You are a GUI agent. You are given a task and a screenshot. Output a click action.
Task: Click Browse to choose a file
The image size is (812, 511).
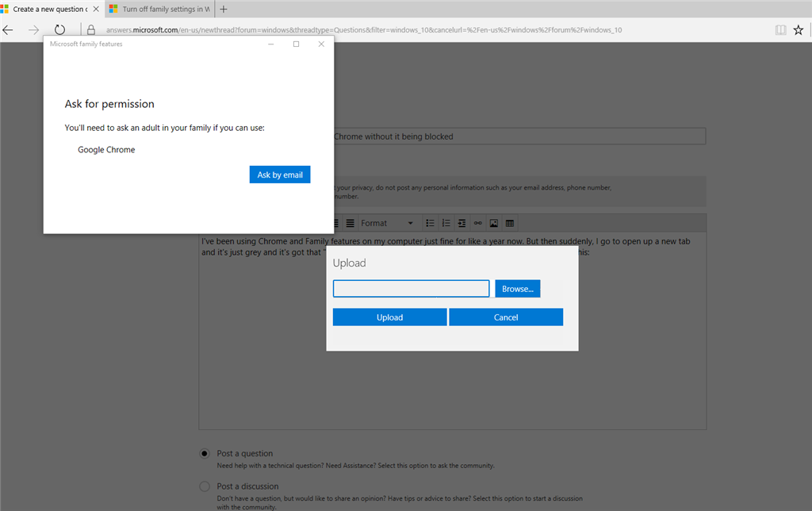517,289
